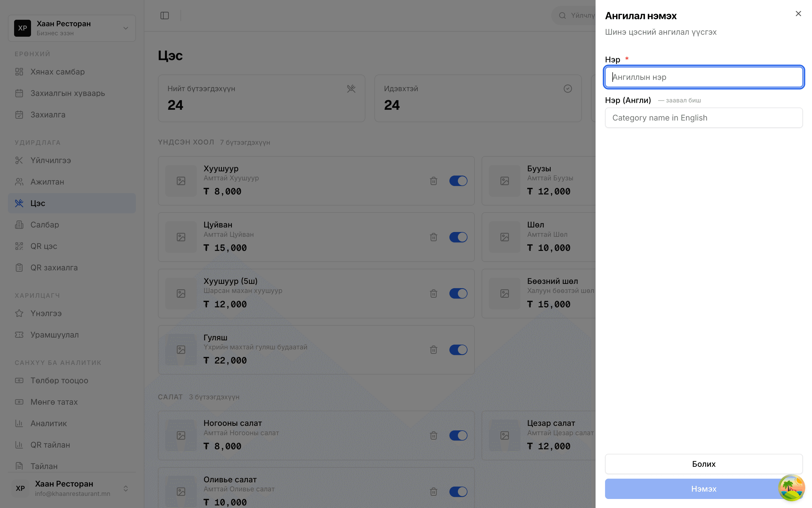Click the QR тайлан chart icon
The width and height of the screenshot is (812, 508).
point(19,445)
